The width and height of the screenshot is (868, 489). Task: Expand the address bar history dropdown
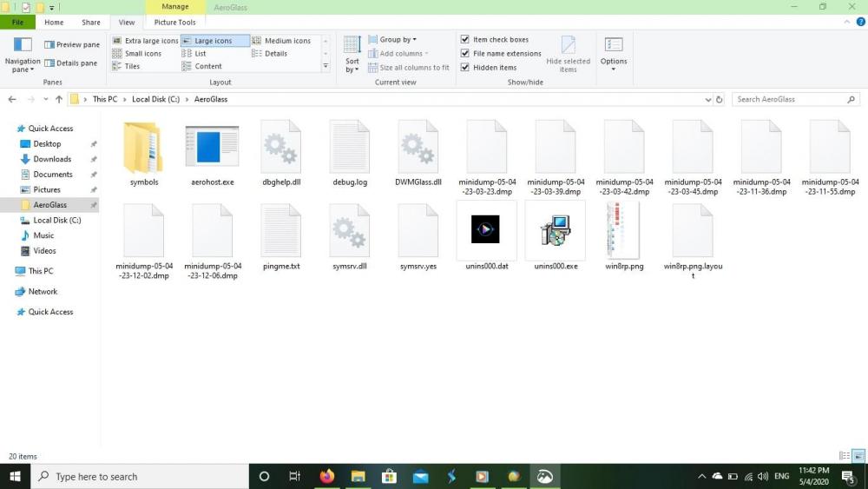(708, 100)
